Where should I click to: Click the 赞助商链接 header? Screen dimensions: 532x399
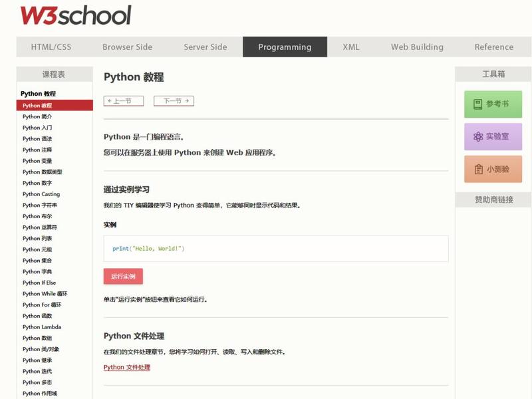pos(493,200)
